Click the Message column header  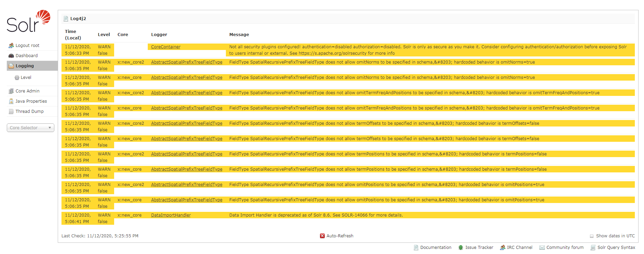pyautogui.click(x=239, y=35)
